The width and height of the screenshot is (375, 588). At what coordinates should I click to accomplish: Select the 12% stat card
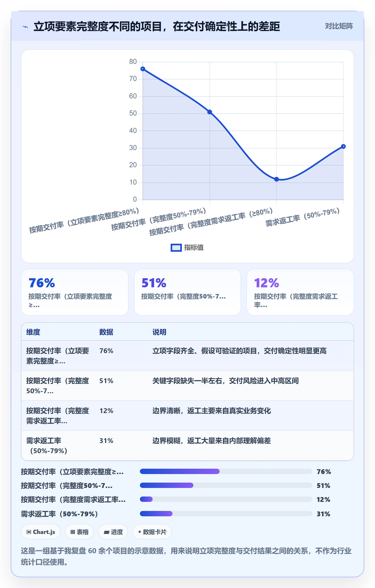pyautogui.click(x=300, y=292)
